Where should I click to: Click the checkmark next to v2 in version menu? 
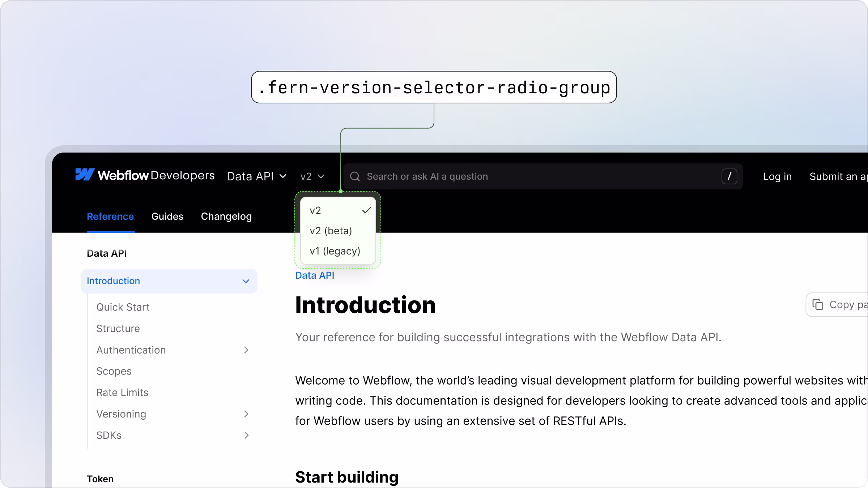366,210
